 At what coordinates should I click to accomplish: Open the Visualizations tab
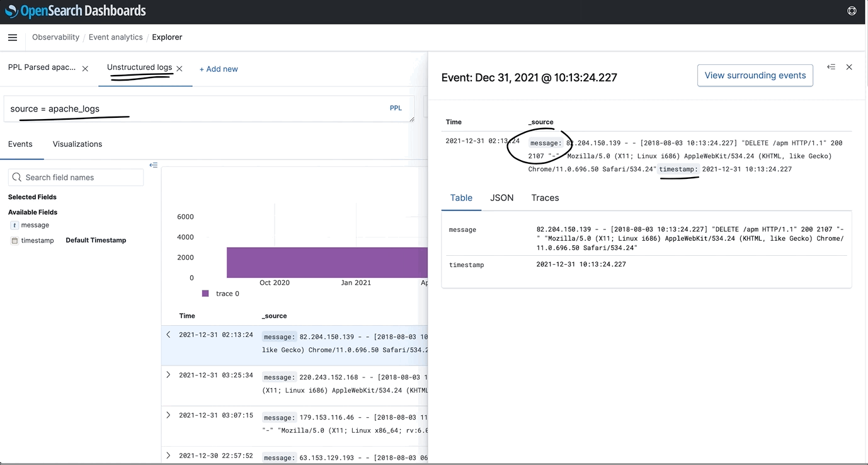[x=77, y=144]
